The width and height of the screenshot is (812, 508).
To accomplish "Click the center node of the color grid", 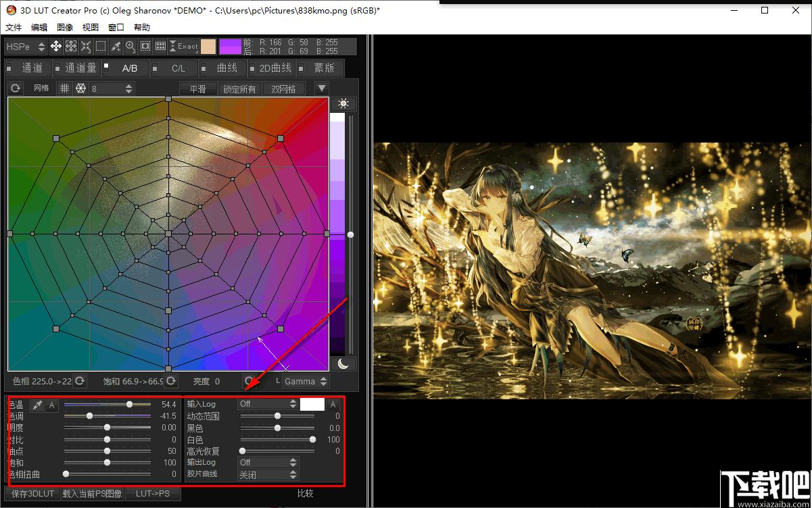I will [x=168, y=233].
